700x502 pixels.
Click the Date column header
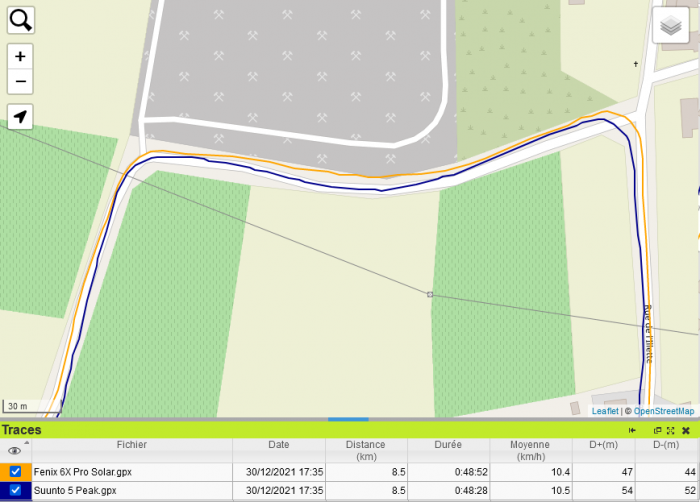278,445
